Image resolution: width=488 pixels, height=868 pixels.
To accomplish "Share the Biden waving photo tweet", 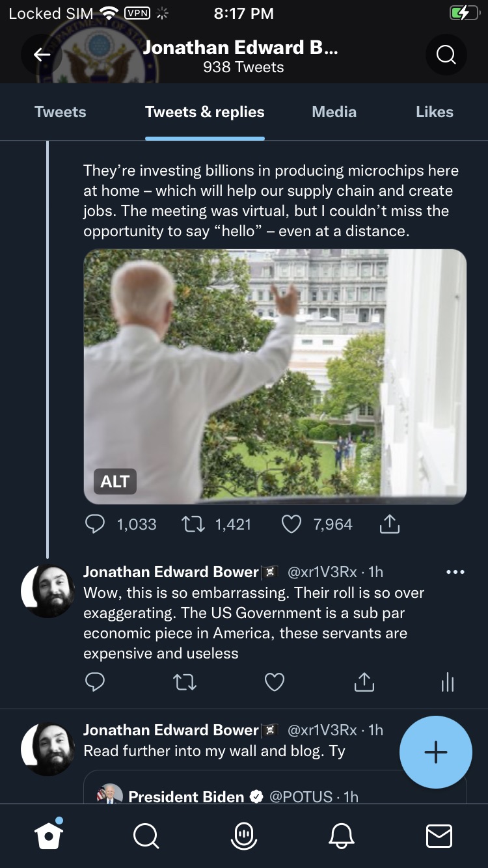I will click(x=389, y=524).
